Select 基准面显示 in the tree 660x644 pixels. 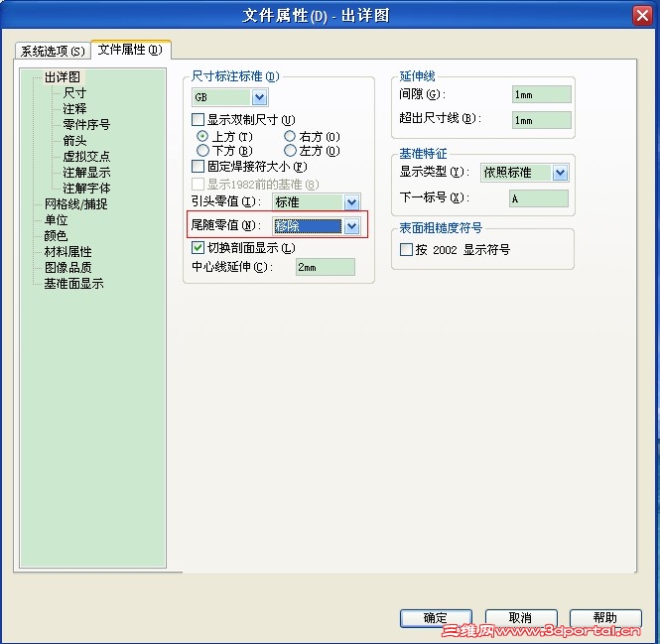pyautogui.click(x=73, y=284)
